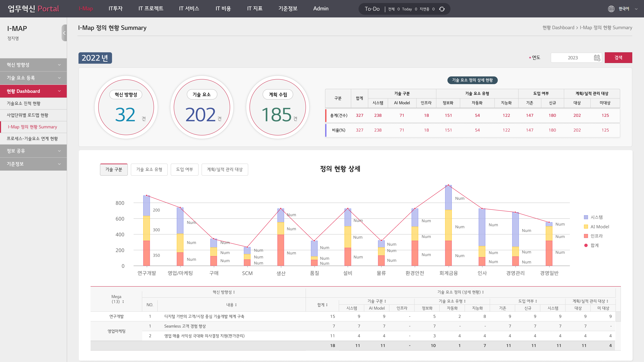Expand the 기술 요소 등록 sidebar section

33,78
